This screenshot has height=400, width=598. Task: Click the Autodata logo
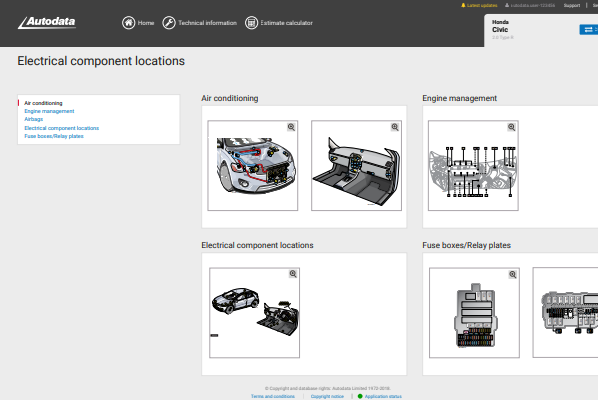click(x=47, y=22)
